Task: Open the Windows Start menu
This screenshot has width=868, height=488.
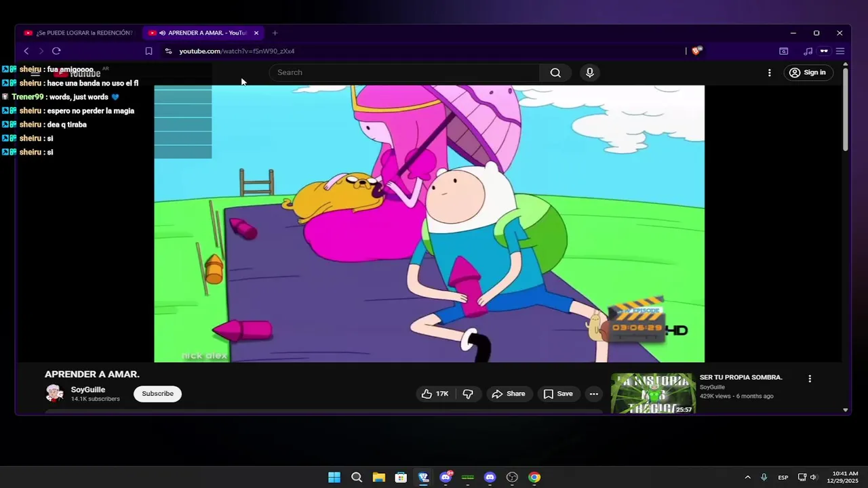Action: coord(334,477)
